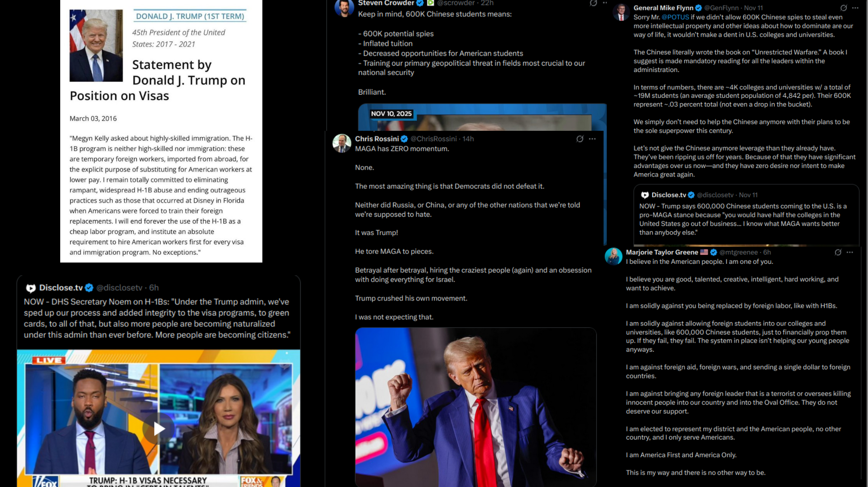
Task: Open the @POTUS mention link
Action: (675, 17)
